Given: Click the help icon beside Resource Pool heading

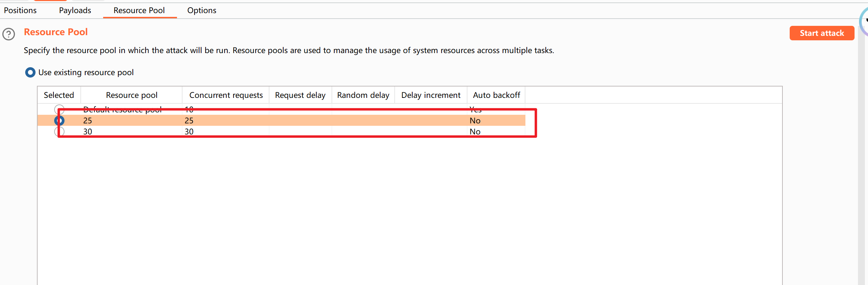Looking at the screenshot, I should pyautogui.click(x=9, y=34).
